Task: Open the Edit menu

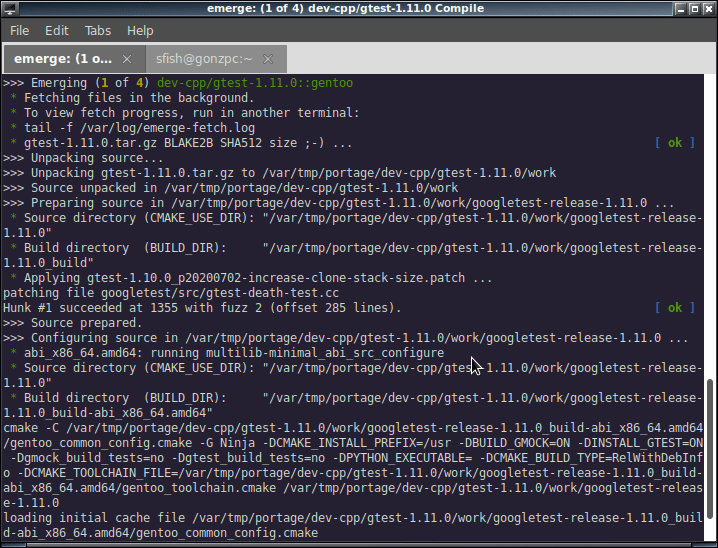Action: (x=57, y=31)
